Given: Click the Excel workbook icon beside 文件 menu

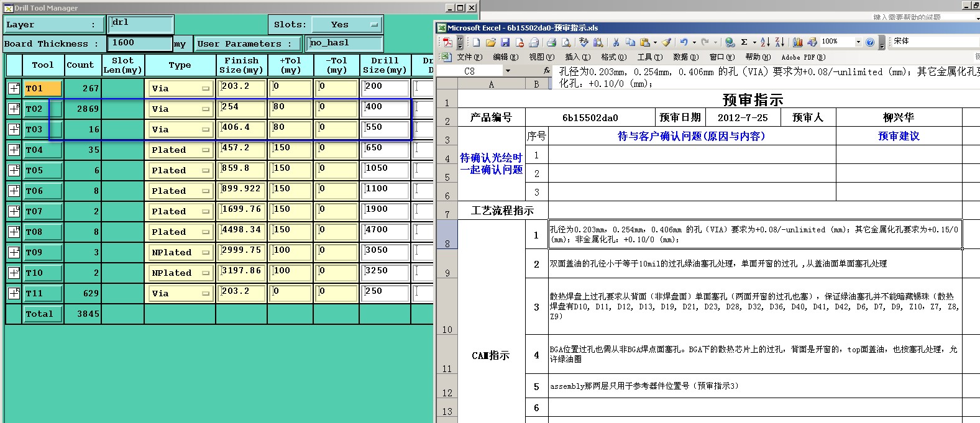Looking at the screenshot, I should [x=446, y=57].
